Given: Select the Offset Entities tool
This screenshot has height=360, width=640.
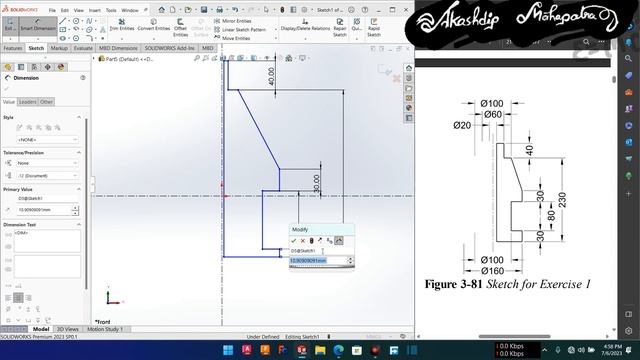Looking at the screenshot, I should (x=180, y=28).
